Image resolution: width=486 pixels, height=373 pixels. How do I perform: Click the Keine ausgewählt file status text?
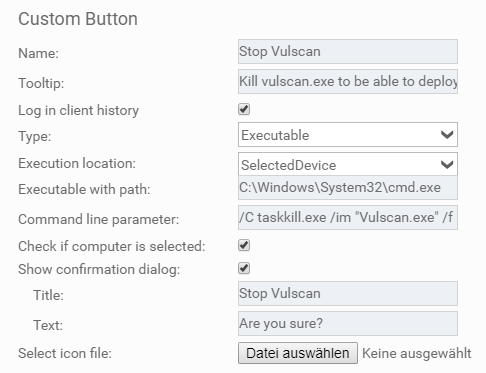point(417,353)
